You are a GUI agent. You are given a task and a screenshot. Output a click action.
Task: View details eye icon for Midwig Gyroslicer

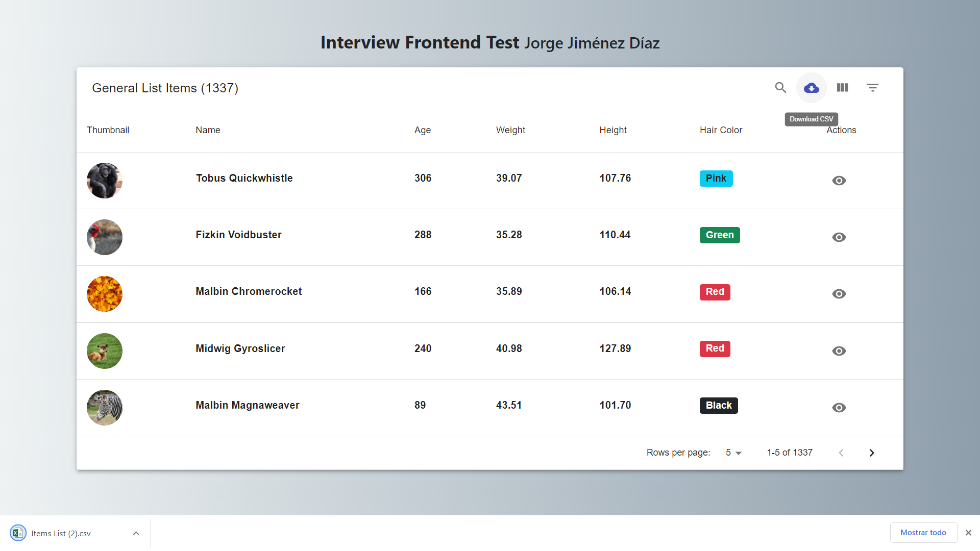pyautogui.click(x=839, y=351)
